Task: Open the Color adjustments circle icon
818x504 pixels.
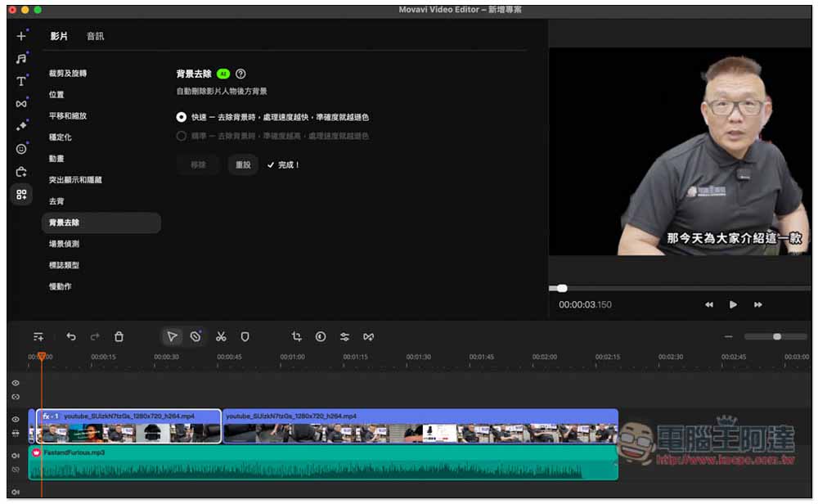Action: tap(321, 337)
